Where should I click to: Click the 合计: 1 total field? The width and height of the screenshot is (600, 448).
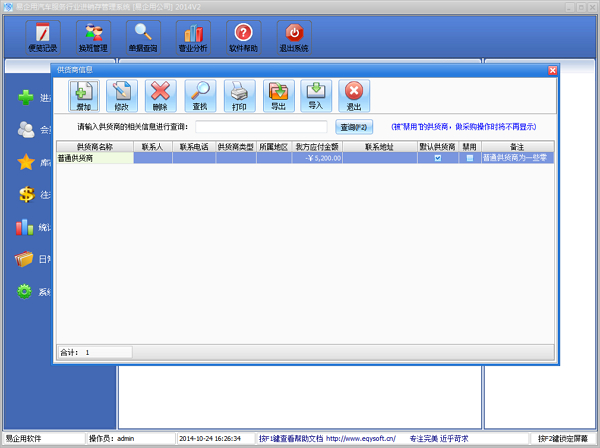pos(95,352)
